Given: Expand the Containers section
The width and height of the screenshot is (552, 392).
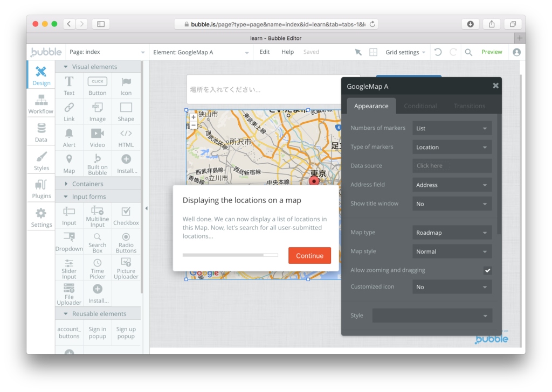Looking at the screenshot, I should tap(98, 184).
